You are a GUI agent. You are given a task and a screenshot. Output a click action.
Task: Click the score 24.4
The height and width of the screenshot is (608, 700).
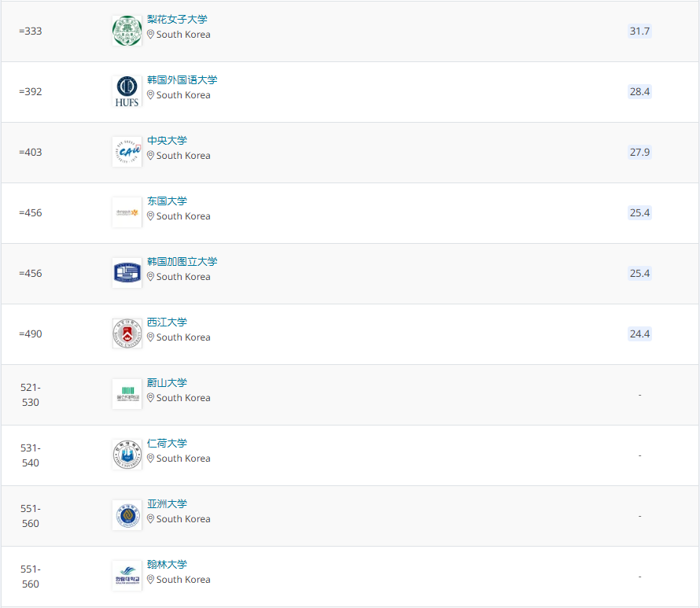pyautogui.click(x=639, y=333)
